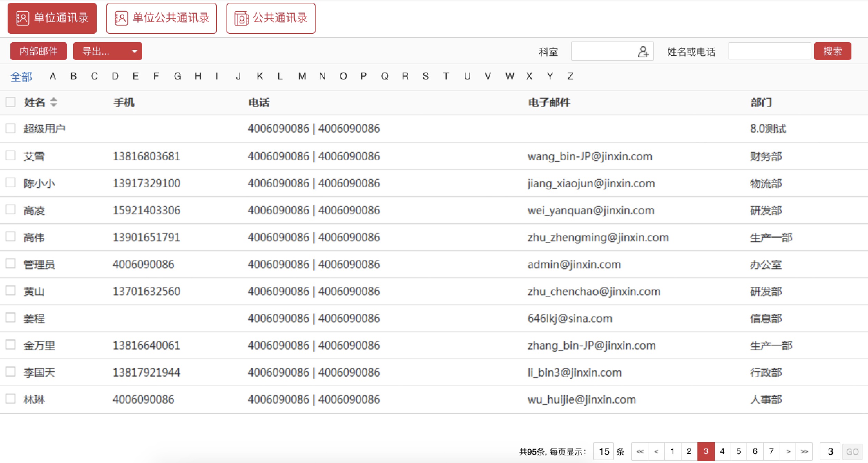Check the select-all checkbox in header
Image resolution: width=868 pixels, height=463 pixels.
11,102
